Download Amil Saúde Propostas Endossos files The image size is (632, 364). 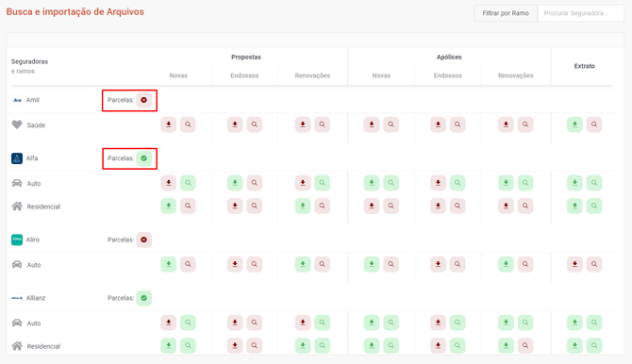(x=235, y=124)
